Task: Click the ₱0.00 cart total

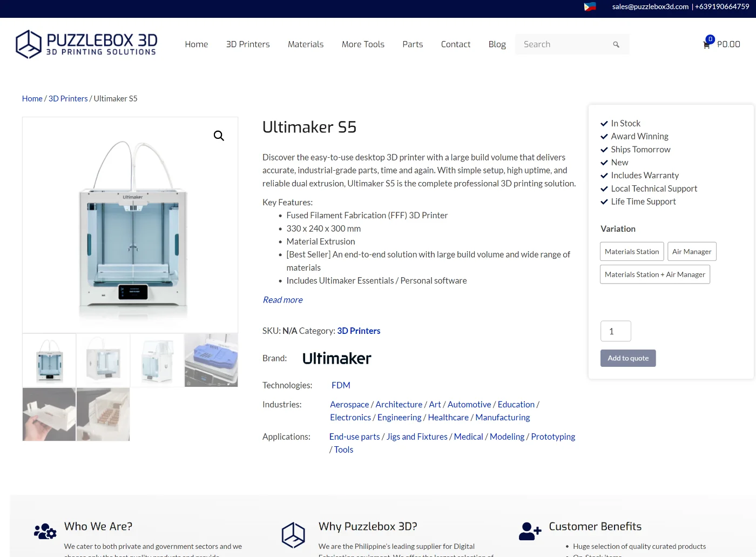Action: (x=728, y=44)
